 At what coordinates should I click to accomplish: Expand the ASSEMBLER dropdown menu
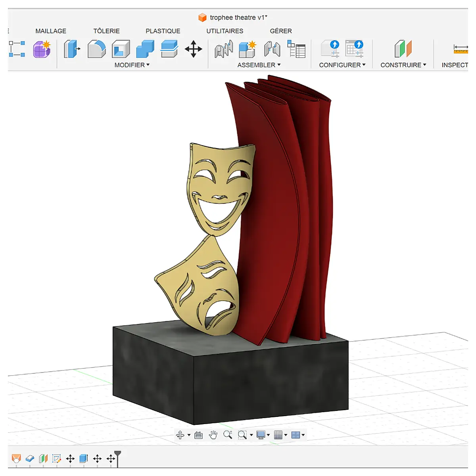(x=259, y=65)
